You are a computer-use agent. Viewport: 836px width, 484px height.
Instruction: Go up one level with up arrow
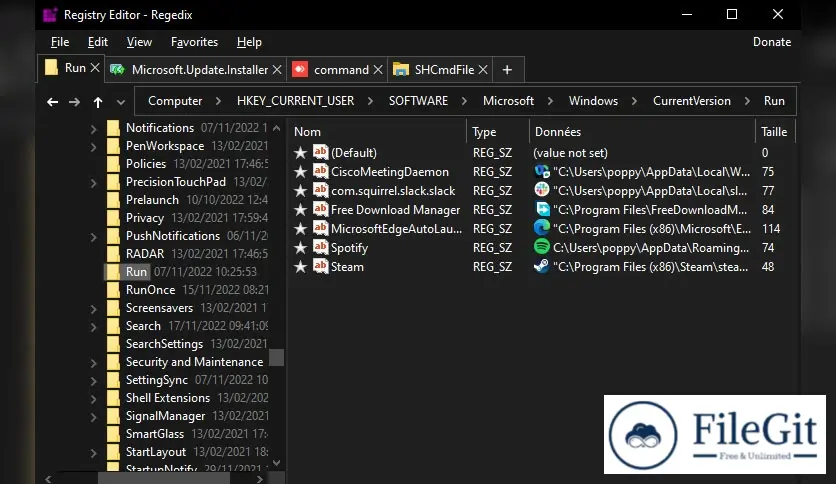[x=98, y=102]
